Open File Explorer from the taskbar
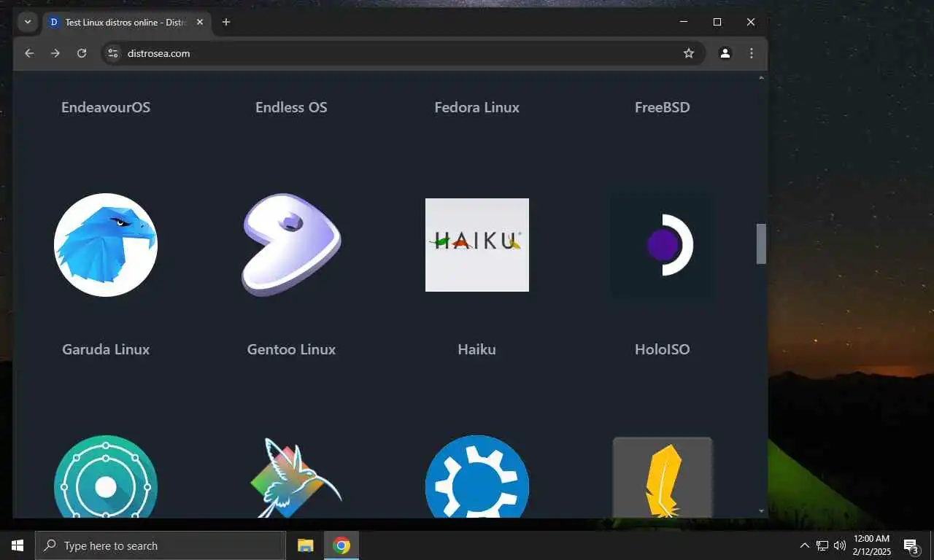 (x=306, y=545)
